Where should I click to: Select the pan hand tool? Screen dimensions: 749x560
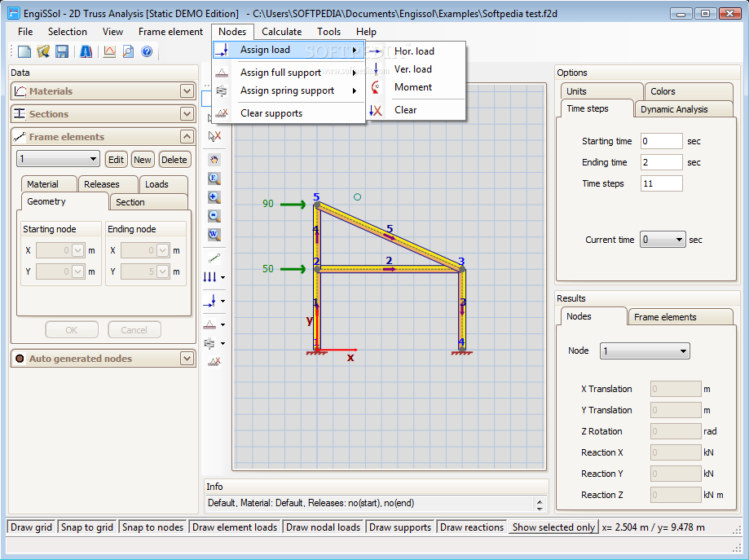(214, 160)
